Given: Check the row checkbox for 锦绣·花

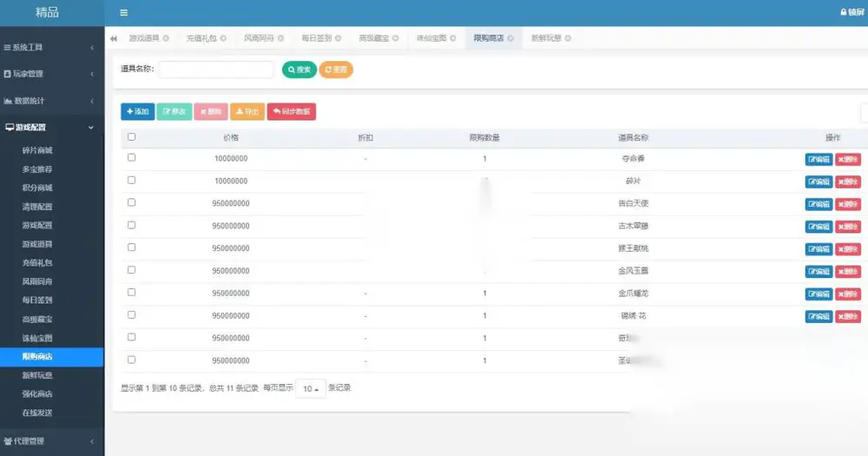Looking at the screenshot, I should 131,314.
